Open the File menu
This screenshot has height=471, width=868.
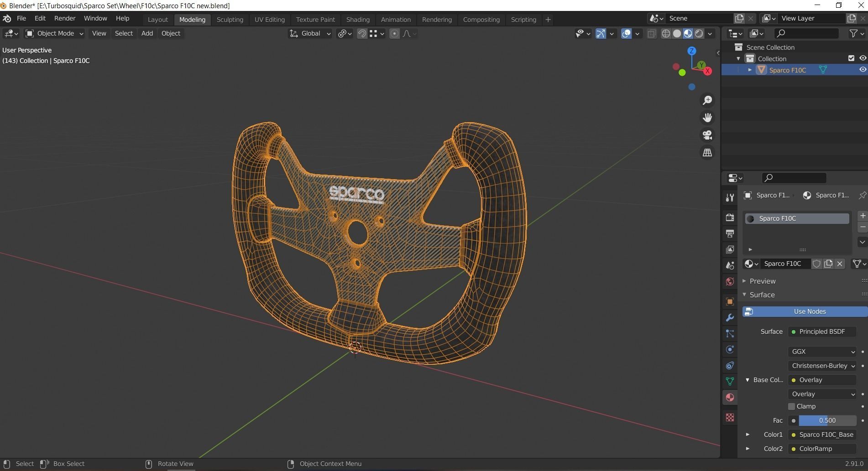coord(21,18)
